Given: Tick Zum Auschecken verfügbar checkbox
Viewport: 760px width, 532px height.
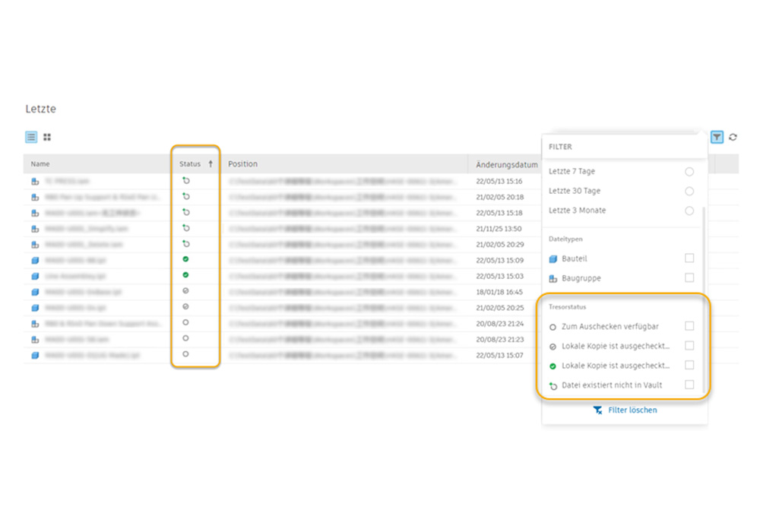Looking at the screenshot, I should (689, 326).
